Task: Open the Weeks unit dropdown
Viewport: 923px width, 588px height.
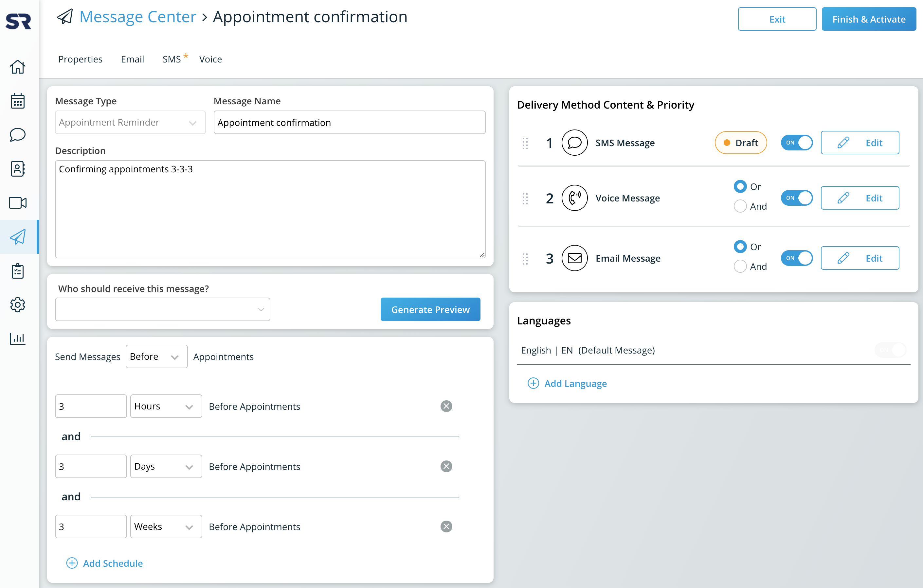Action: point(166,526)
